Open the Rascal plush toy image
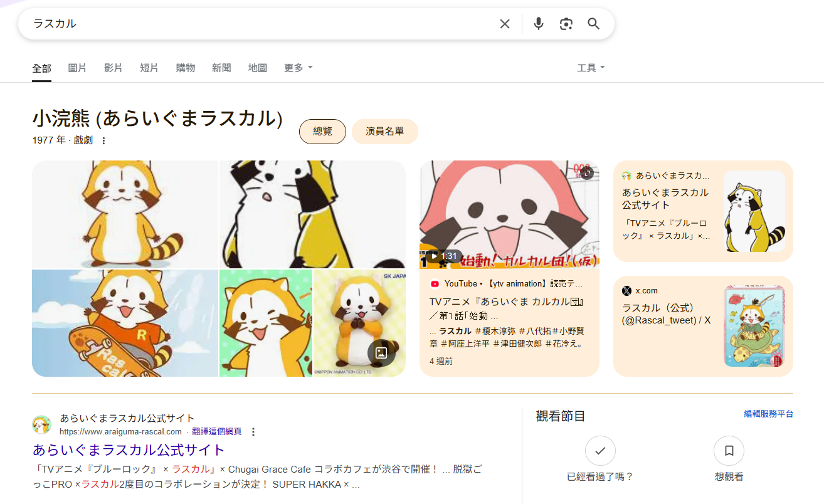824x504 pixels. pos(359,323)
